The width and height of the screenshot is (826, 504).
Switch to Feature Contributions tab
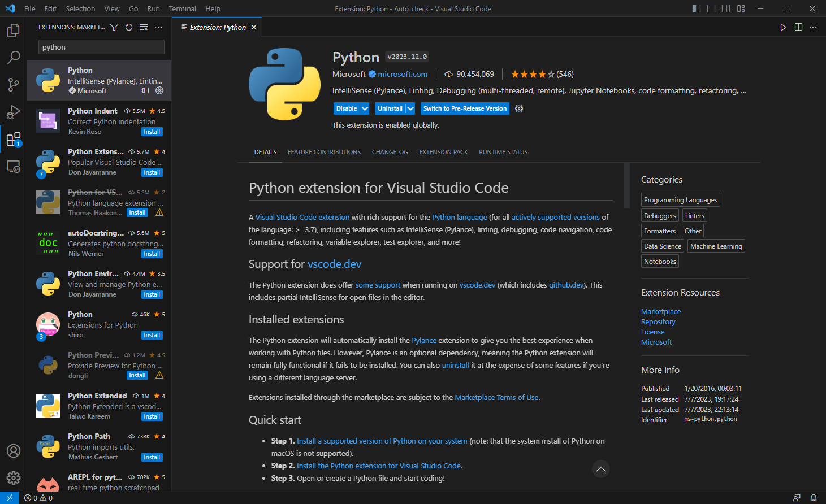click(x=324, y=152)
